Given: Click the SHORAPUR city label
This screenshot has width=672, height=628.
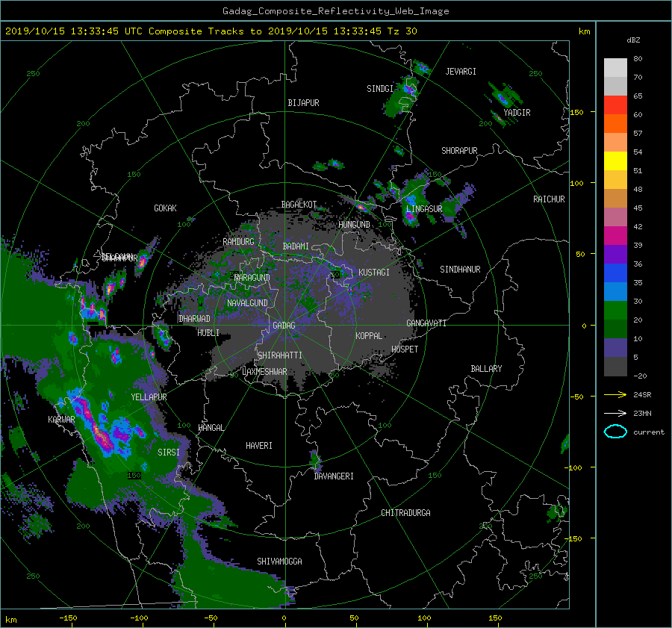Looking at the screenshot, I should pos(459,151).
